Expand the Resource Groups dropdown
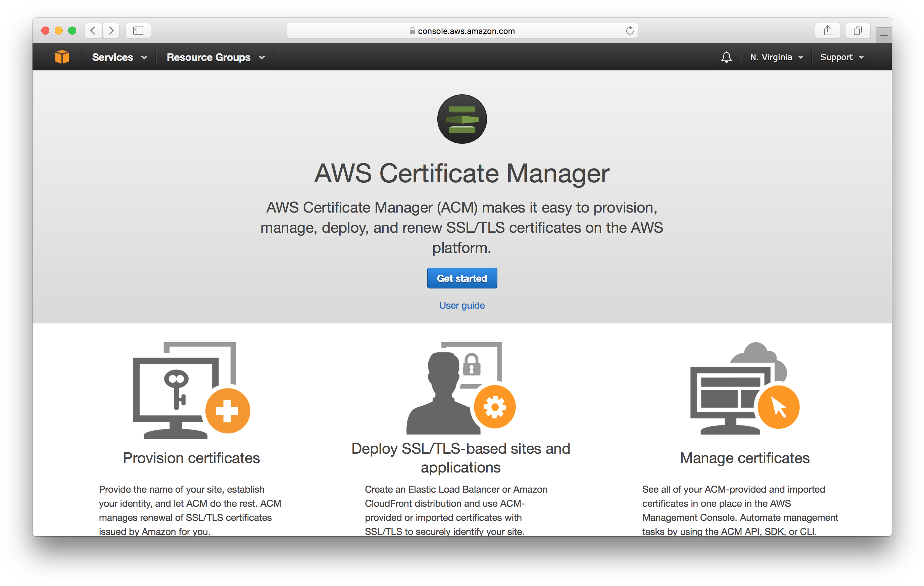This screenshot has height=586, width=924. [x=216, y=57]
